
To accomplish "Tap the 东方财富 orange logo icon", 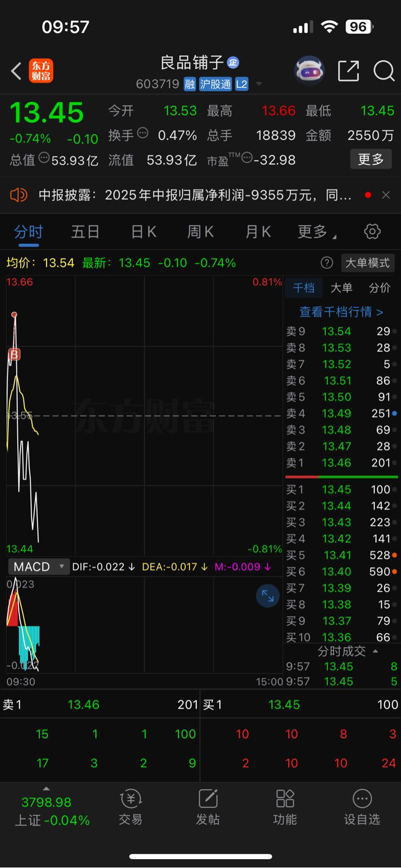I will [x=41, y=71].
